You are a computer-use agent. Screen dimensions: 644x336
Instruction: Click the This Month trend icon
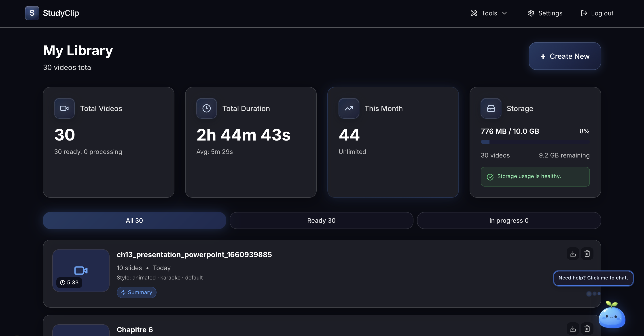coord(349,108)
